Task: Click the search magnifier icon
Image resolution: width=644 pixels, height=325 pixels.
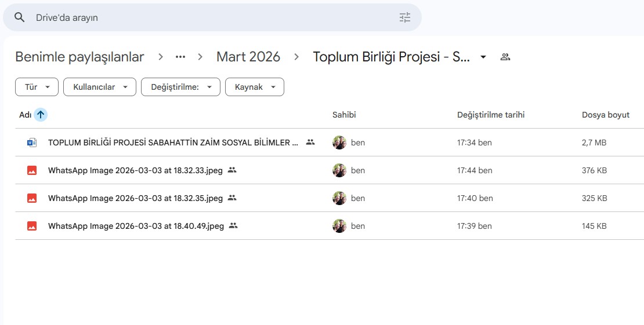Action: point(20,17)
